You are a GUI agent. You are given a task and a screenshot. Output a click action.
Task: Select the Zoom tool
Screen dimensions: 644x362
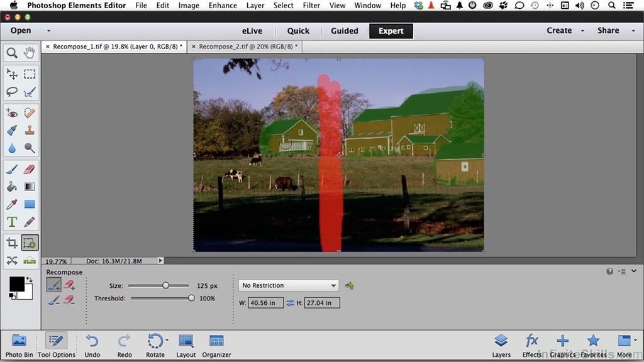point(11,53)
